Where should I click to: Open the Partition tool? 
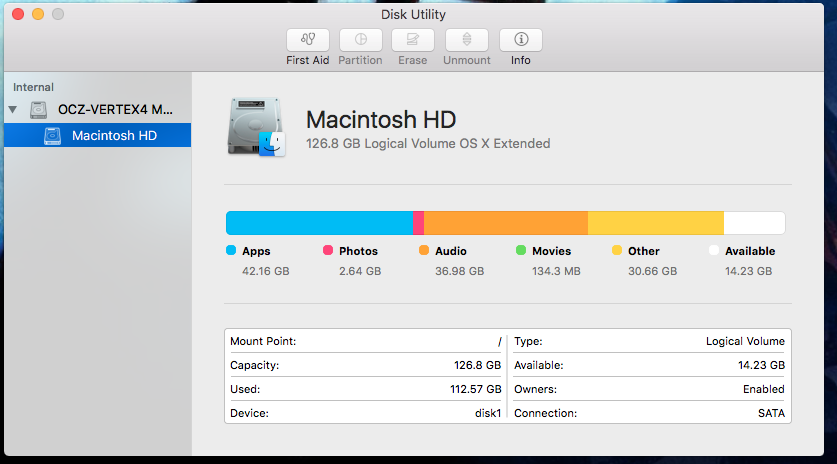coord(360,40)
